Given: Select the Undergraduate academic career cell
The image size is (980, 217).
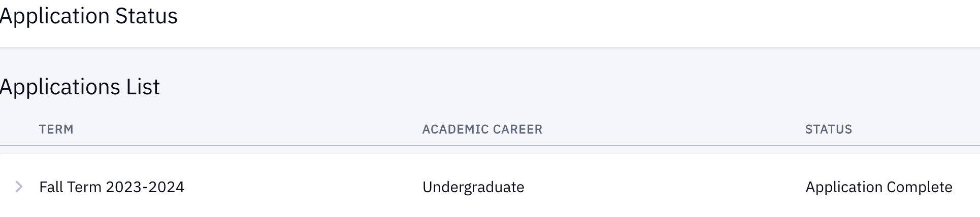Looking at the screenshot, I should 473,187.
